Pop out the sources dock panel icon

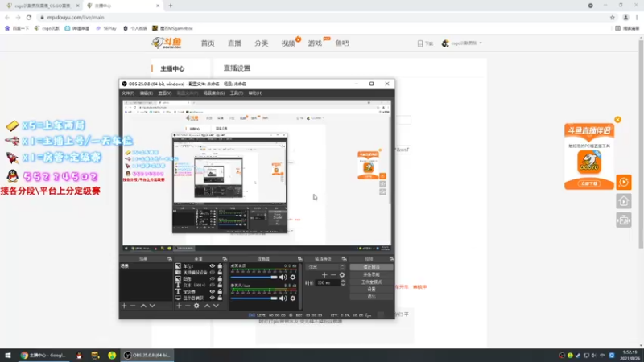click(x=225, y=259)
